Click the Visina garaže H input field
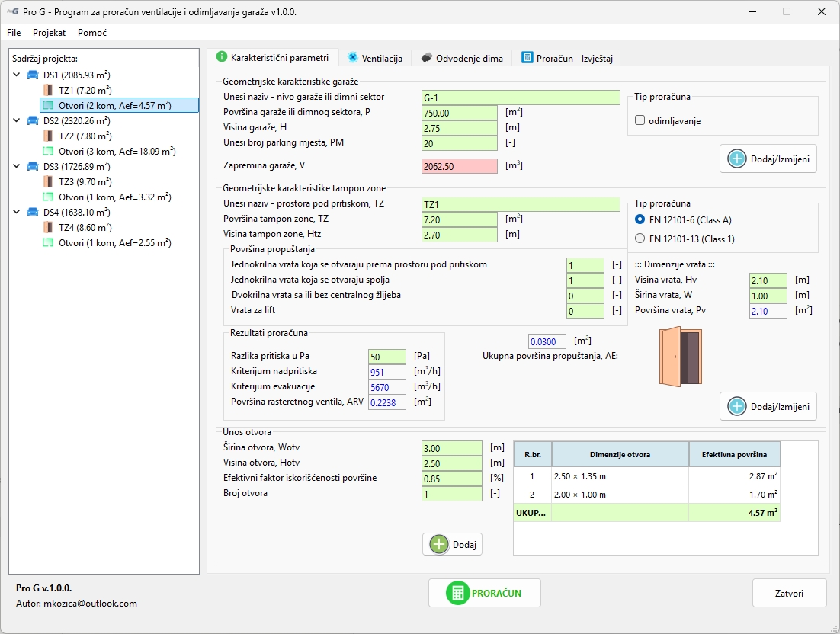The image size is (840, 634). 460,128
